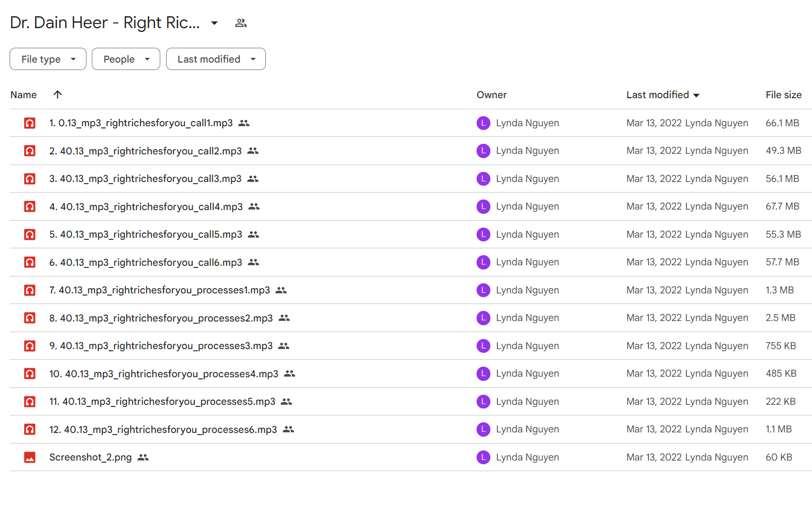Select file 10. 40.13_mp3_rightrichesforyou_processes4.mp3
Viewport: 812px width, 512px height.
(164, 374)
